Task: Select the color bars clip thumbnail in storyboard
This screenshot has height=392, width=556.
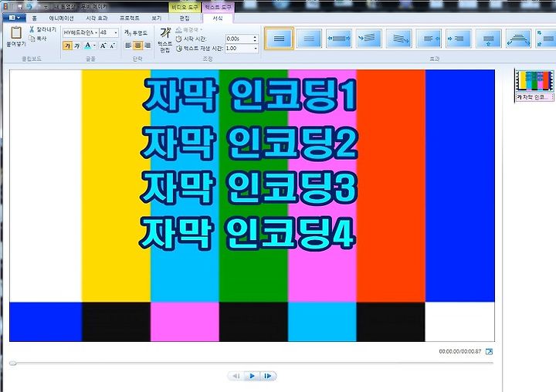Action: point(534,80)
